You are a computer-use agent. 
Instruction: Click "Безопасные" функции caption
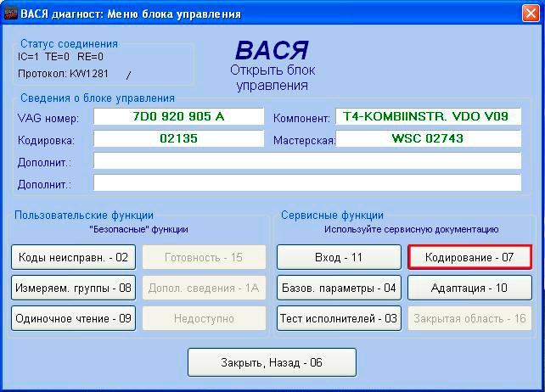(138, 229)
